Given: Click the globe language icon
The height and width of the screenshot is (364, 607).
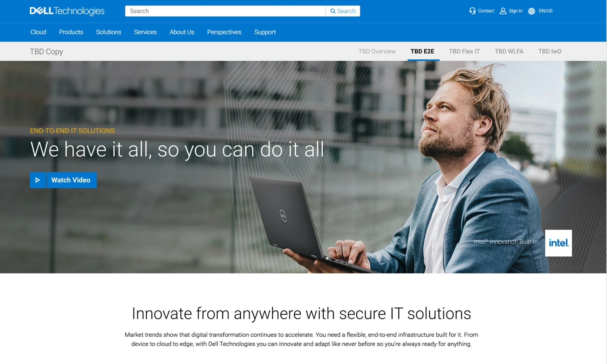Looking at the screenshot, I should point(531,11).
